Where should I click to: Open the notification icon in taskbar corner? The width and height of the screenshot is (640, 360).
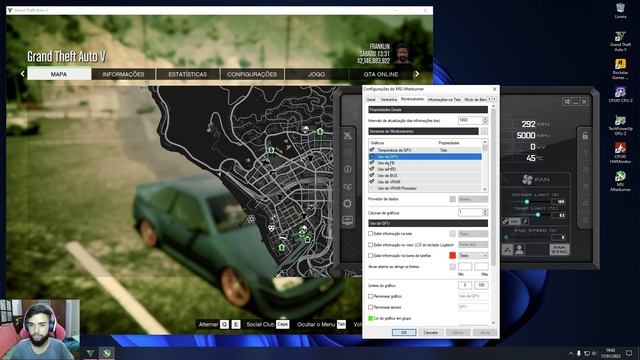coord(629,353)
